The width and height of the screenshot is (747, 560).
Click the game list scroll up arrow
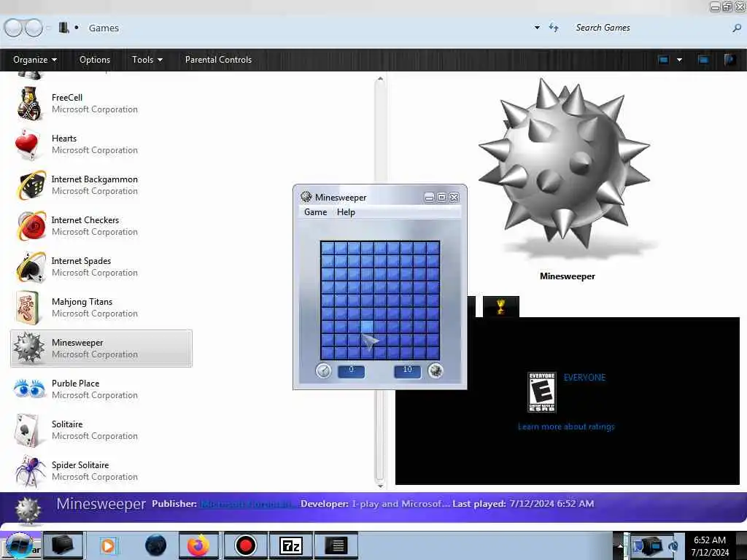pos(379,79)
